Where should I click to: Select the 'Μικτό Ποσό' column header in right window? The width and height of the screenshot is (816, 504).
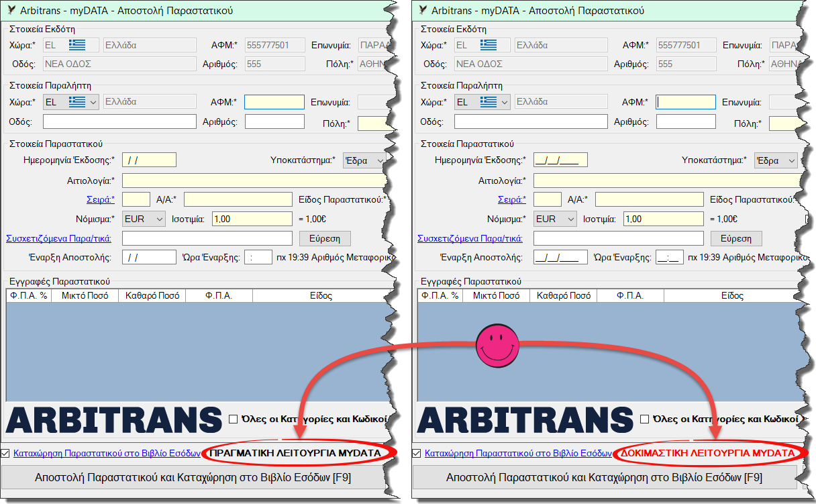496,295
